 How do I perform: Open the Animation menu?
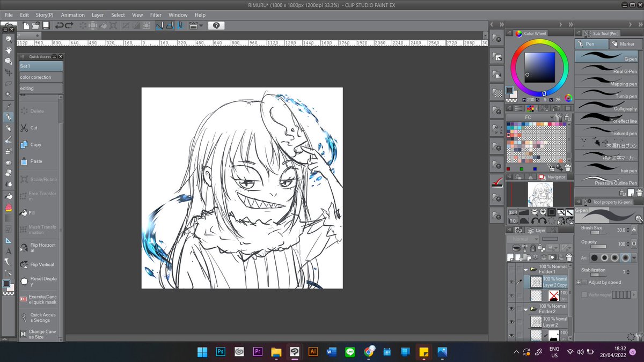pos(72,15)
